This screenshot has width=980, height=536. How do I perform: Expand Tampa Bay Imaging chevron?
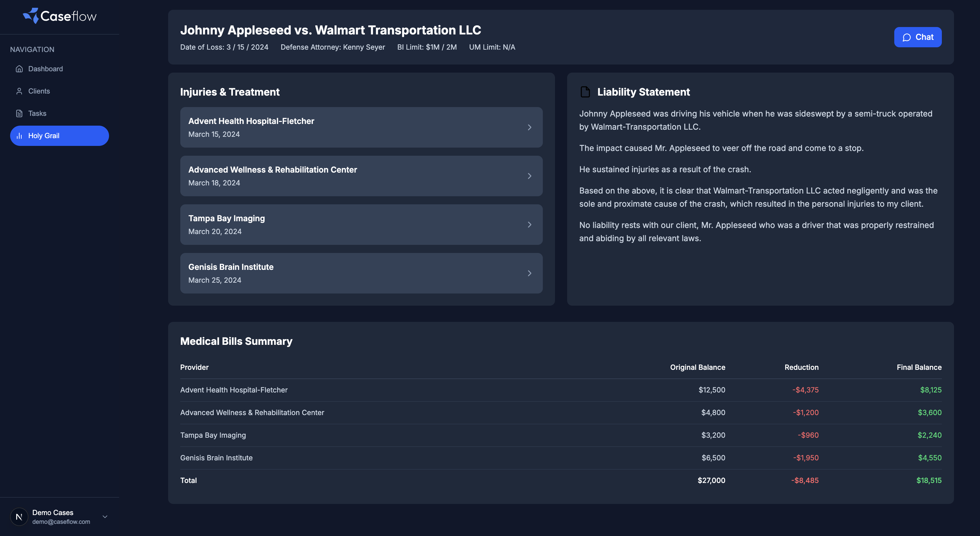(529, 225)
